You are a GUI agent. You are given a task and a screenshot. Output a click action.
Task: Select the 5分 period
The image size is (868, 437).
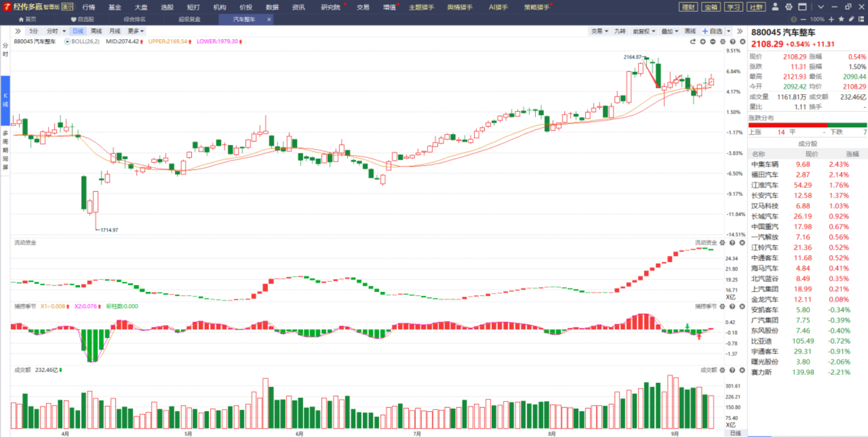34,31
